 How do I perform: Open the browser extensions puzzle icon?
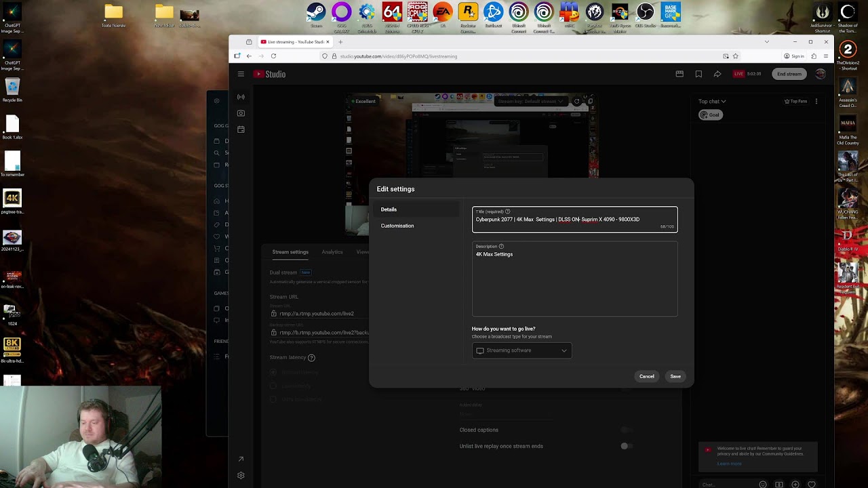814,56
